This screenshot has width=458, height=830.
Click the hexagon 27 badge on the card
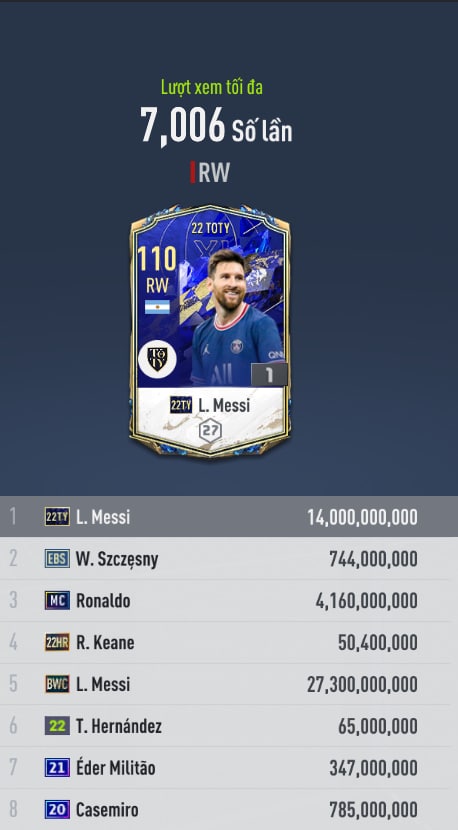click(x=210, y=430)
